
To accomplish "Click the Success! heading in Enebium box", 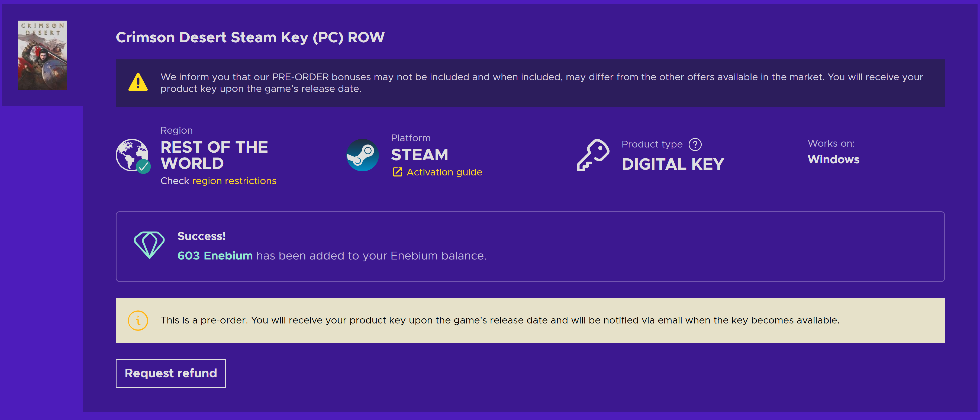I will coord(201,236).
